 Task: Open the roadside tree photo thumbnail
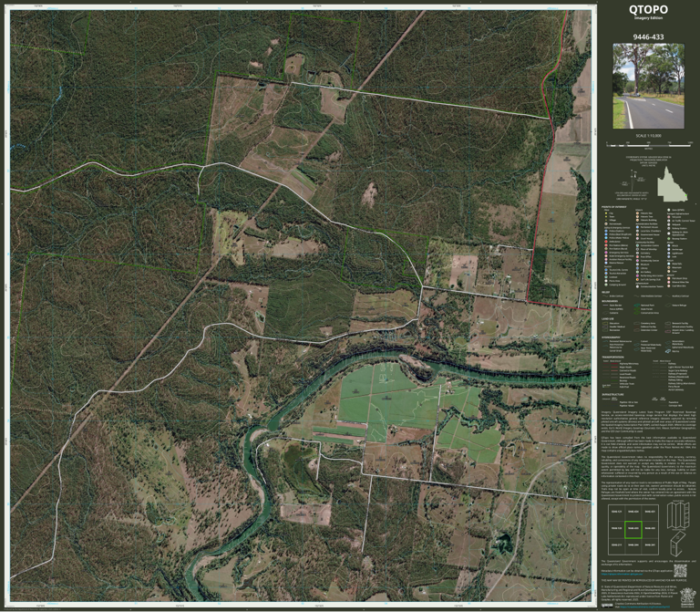pyautogui.click(x=648, y=86)
